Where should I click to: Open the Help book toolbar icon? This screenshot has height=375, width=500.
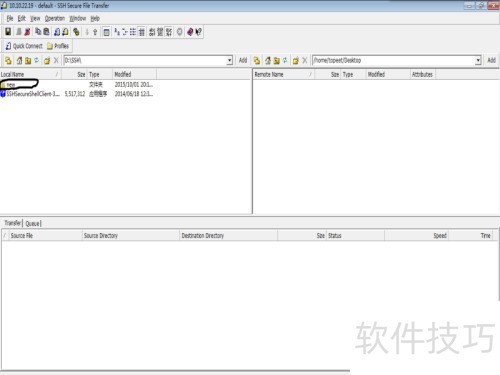190,32
